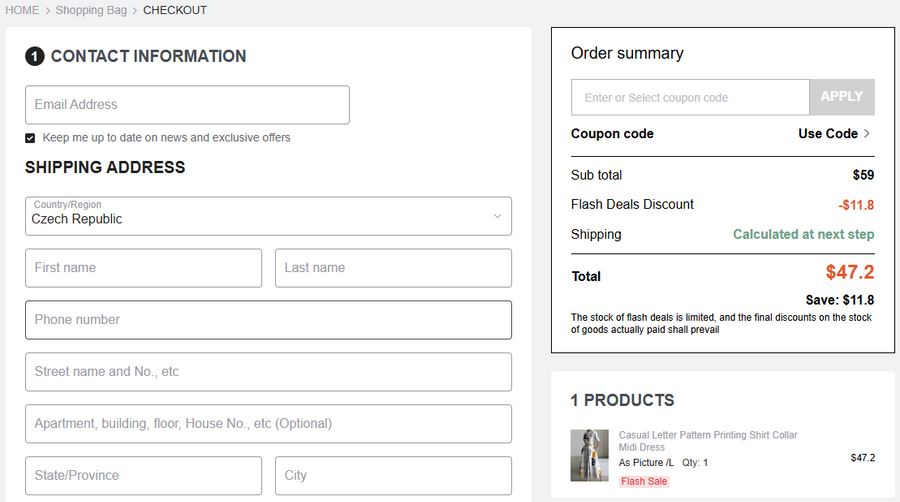This screenshot has width=900, height=502.
Task: Uncheck the news and exclusive offers checkbox
Action: 30,138
